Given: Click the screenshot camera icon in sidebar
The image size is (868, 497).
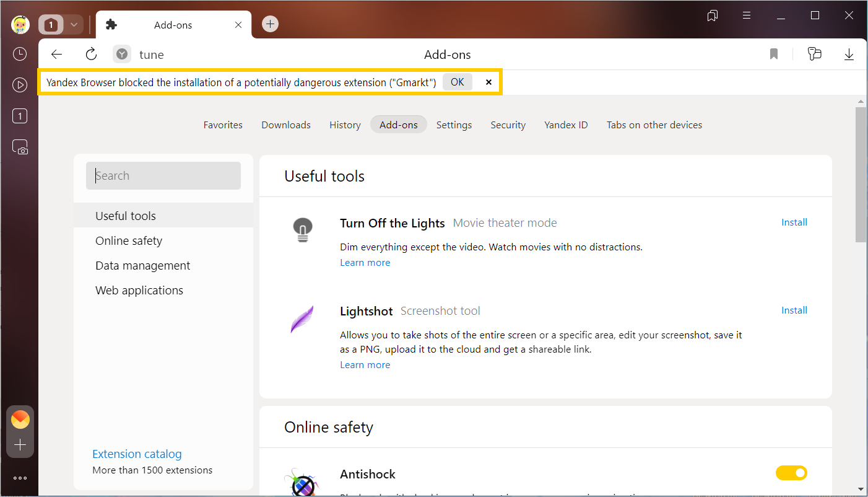Looking at the screenshot, I should (20, 147).
